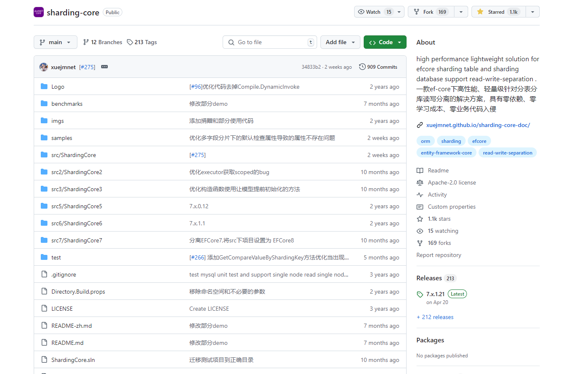Image resolution: width=588 pixels, height=374 pixels.
Task: Open the main branch selector dropdown
Action: pyautogui.click(x=55, y=42)
